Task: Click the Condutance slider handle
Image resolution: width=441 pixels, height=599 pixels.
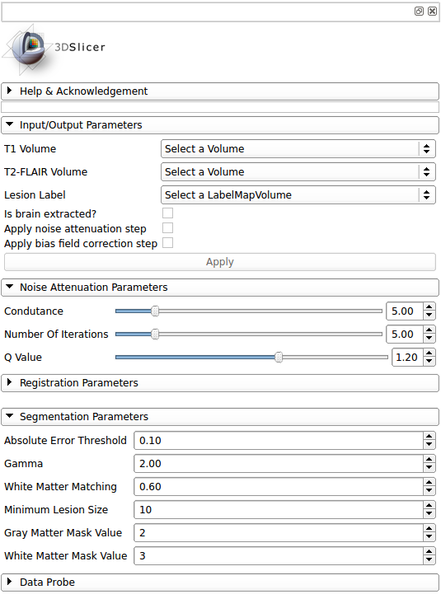Action: [x=155, y=311]
